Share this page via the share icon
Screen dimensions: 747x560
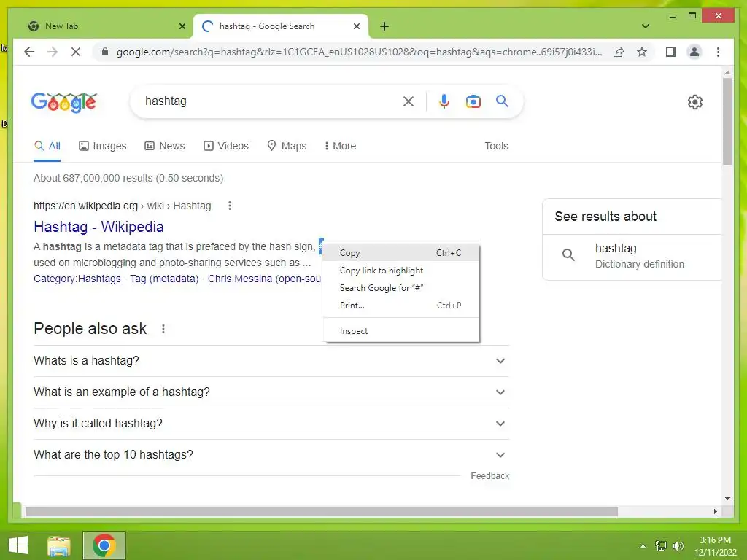point(619,52)
